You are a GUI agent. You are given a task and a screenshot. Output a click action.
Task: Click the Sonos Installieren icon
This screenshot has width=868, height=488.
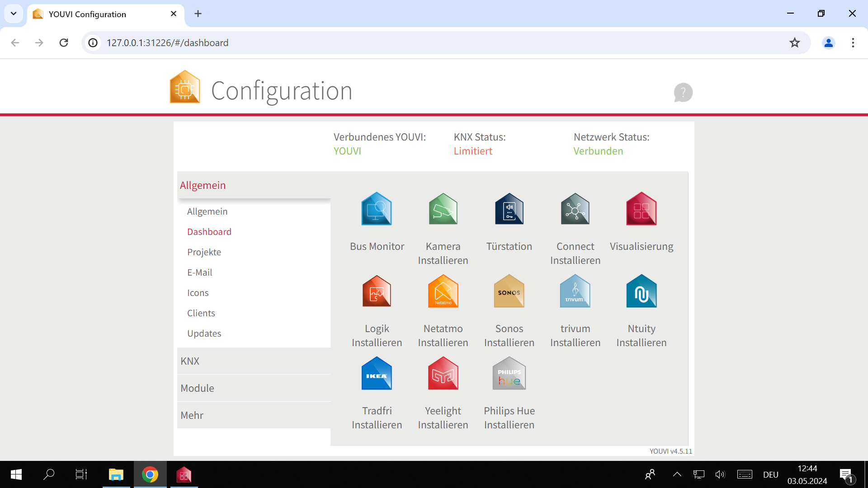pos(509,291)
